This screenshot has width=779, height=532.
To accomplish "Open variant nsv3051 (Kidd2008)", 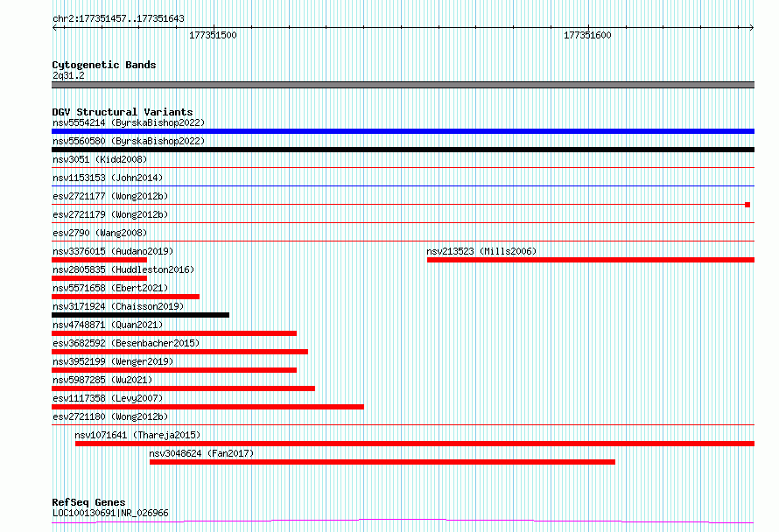I will tap(100, 159).
